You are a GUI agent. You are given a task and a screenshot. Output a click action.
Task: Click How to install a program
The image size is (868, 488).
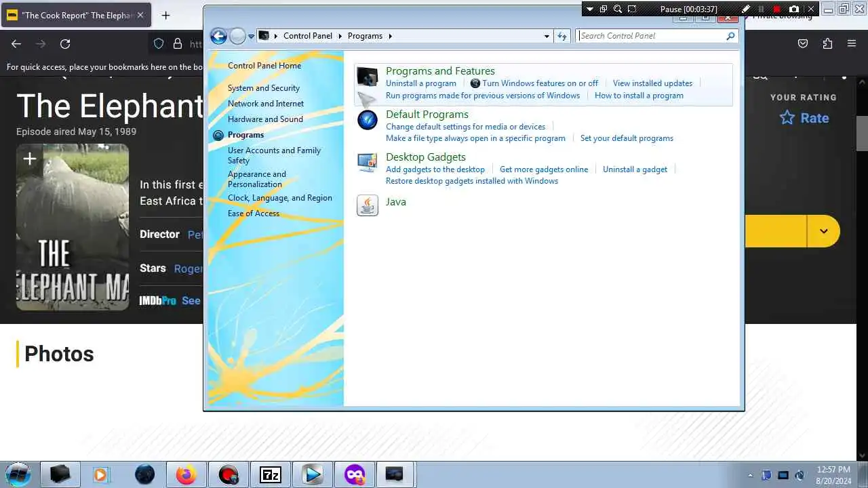click(639, 96)
